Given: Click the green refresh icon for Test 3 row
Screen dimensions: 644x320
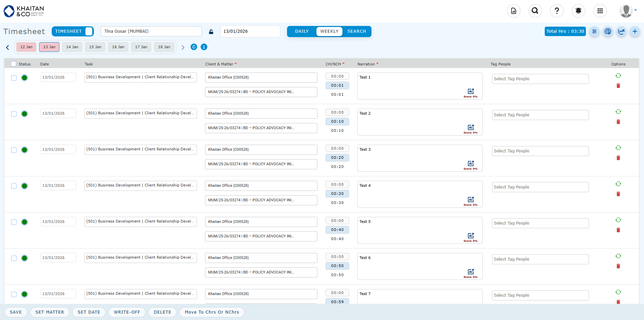Looking at the screenshot, I should click(618, 148).
